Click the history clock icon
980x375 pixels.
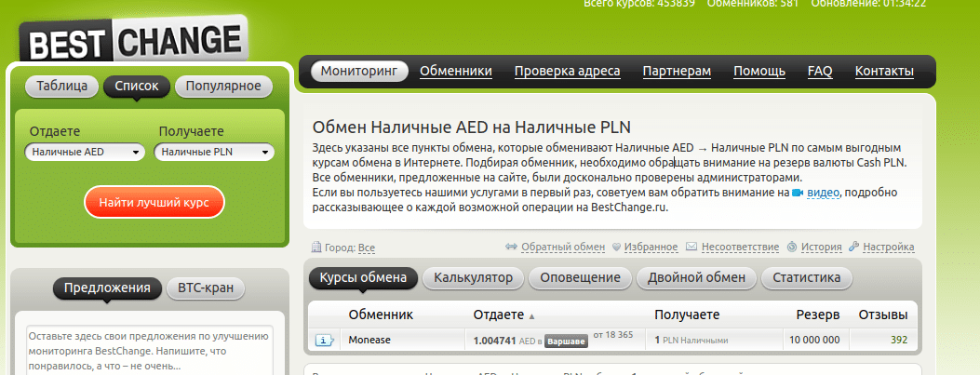pos(791,248)
